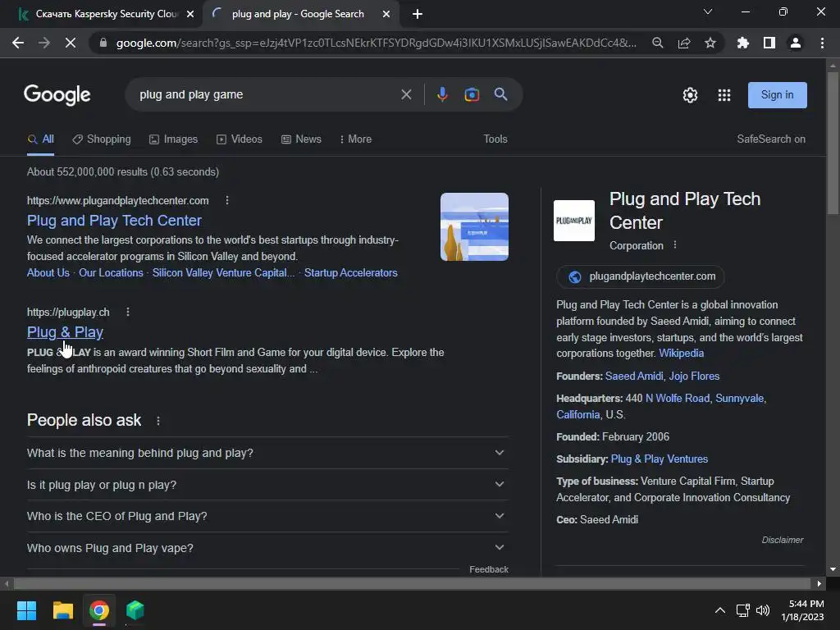Switch to Shopping results
The image size is (840, 630).
(x=102, y=139)
